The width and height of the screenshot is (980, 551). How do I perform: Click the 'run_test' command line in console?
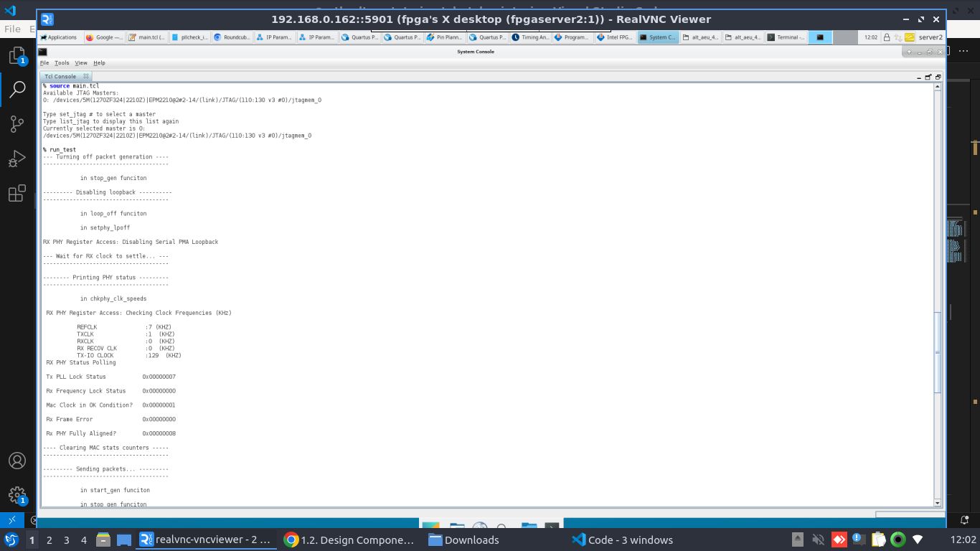coord(60,150)
